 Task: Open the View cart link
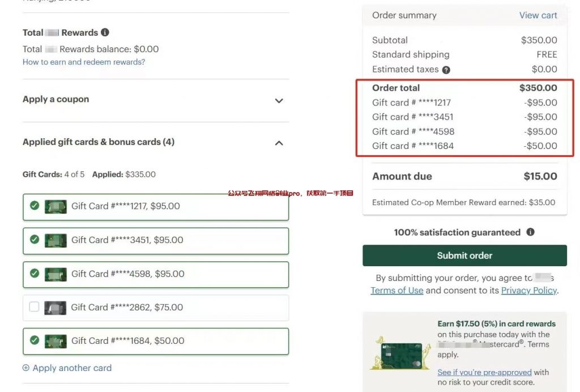538,15
